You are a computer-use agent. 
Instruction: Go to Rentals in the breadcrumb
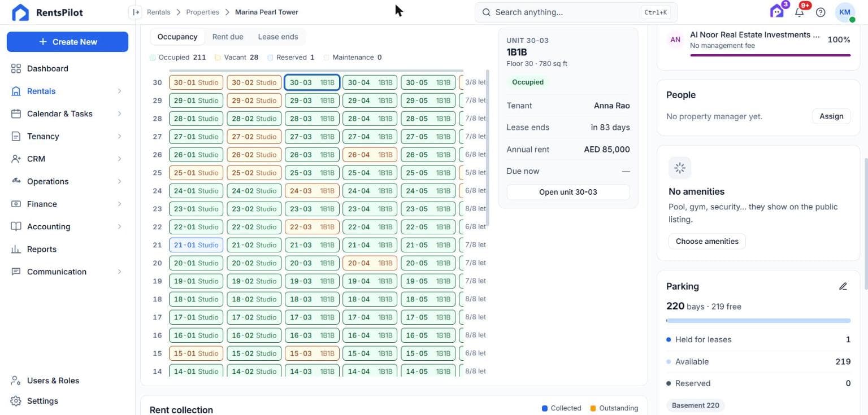tap(158, 12)
